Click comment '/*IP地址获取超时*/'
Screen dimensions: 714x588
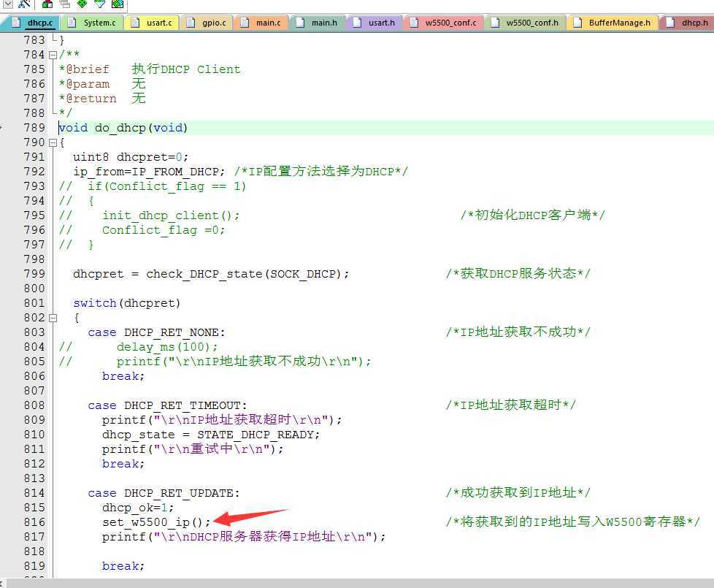tap(511, 405)
